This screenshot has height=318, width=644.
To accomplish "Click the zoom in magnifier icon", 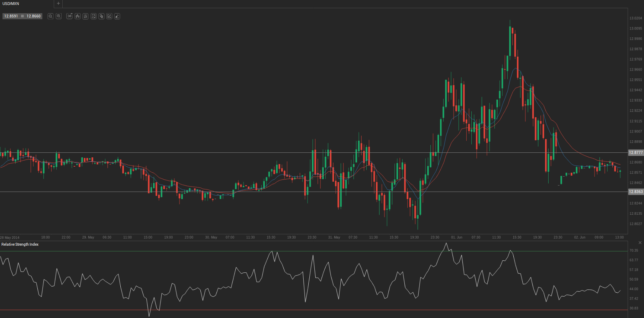I will point(59,16).
